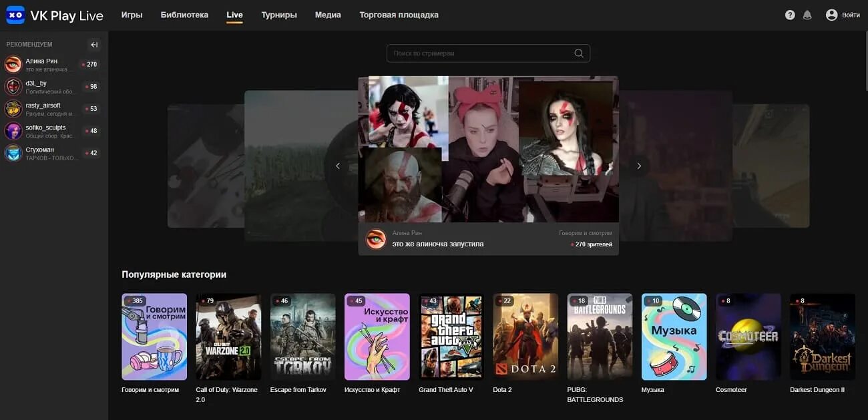Open Искусство и крафт category card
The width and height of the screenshot is (868, 420).
[377, 337]
